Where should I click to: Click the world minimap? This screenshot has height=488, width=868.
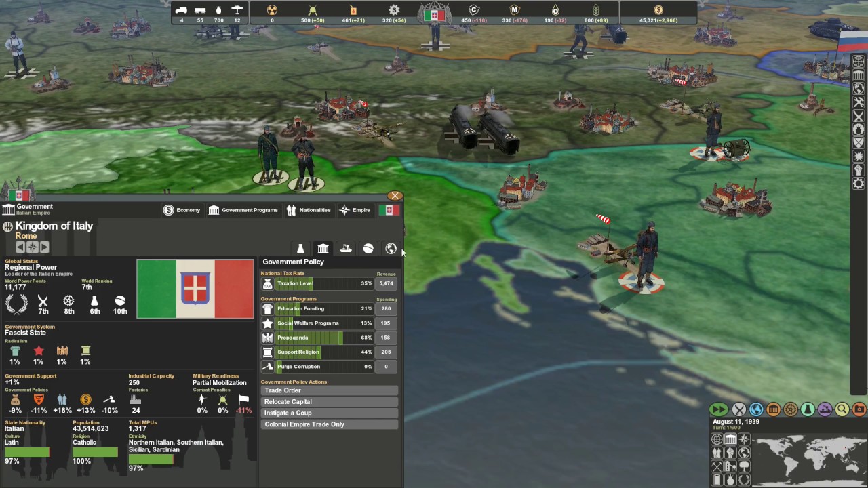click(x=809, y=460)
